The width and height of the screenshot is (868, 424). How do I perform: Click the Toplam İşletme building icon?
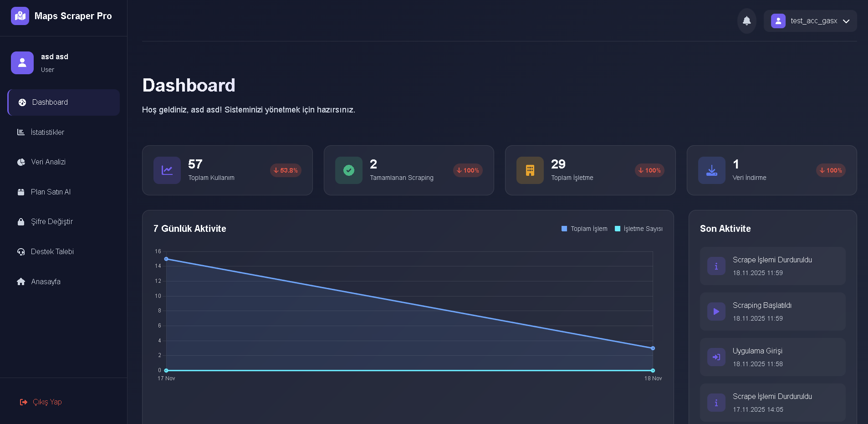[x=530, y=170]
